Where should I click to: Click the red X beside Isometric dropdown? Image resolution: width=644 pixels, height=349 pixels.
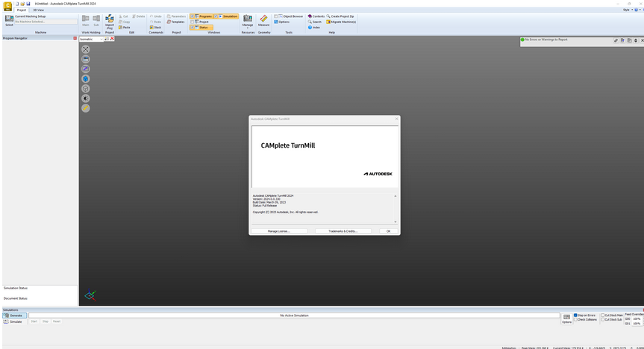click(112, 39)
